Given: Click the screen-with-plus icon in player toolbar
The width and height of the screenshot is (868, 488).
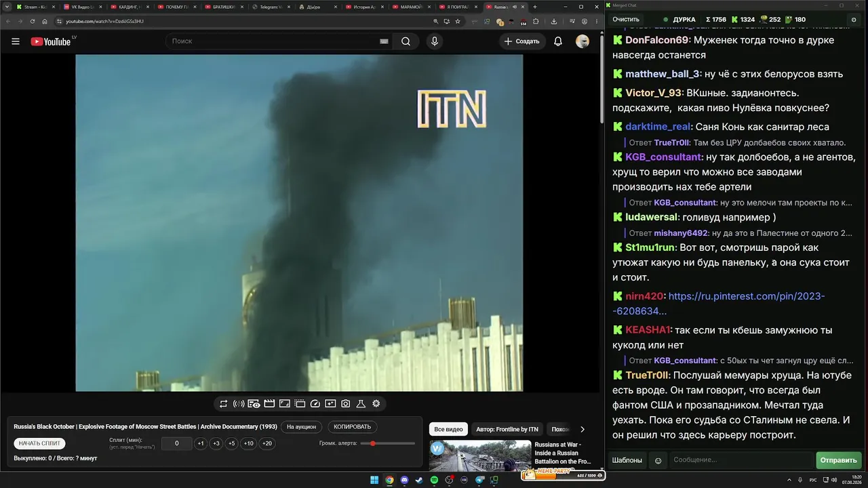Looking at the screenshot, I should [330, 404].
